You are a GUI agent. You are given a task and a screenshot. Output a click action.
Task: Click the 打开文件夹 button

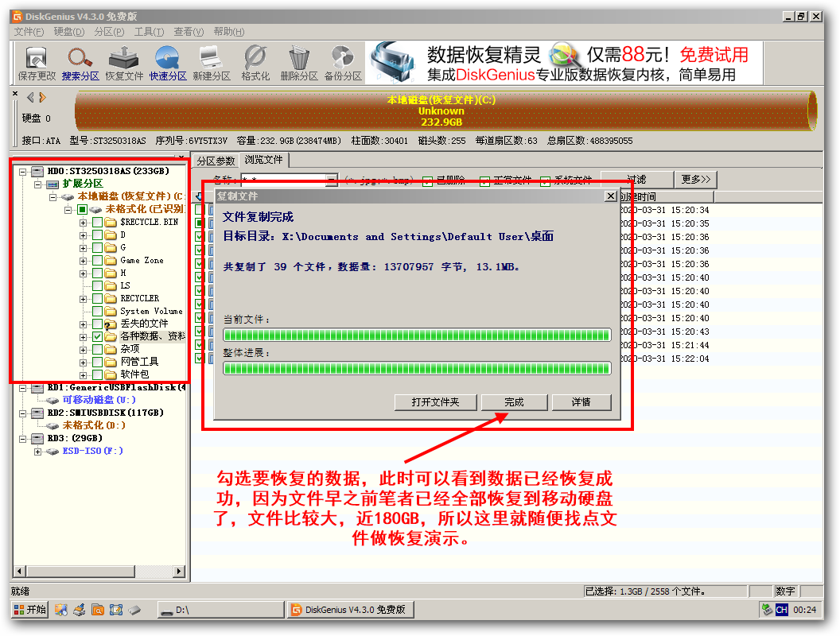pos(436,402)
